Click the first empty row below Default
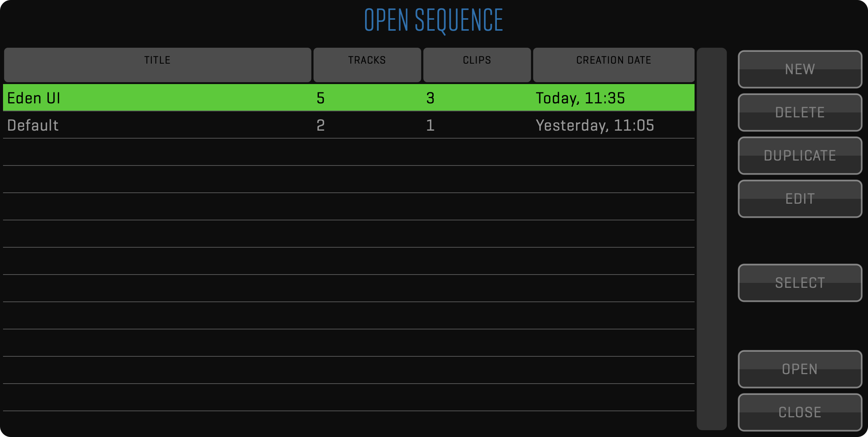 (348, 152)
